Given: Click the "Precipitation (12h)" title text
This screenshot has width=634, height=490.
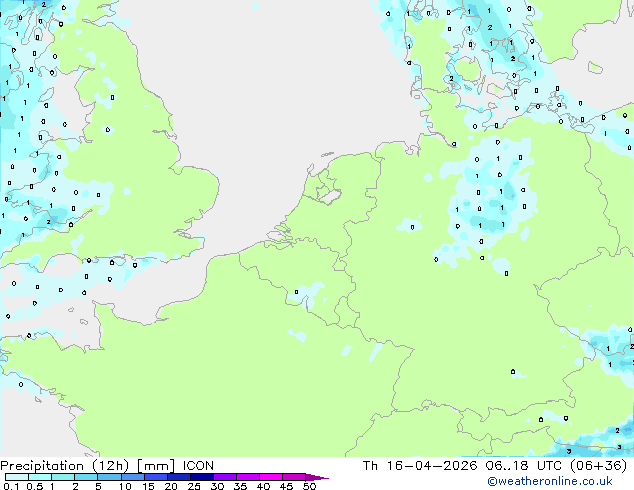Looking at the screenshot, I should [x=64, y=466].
